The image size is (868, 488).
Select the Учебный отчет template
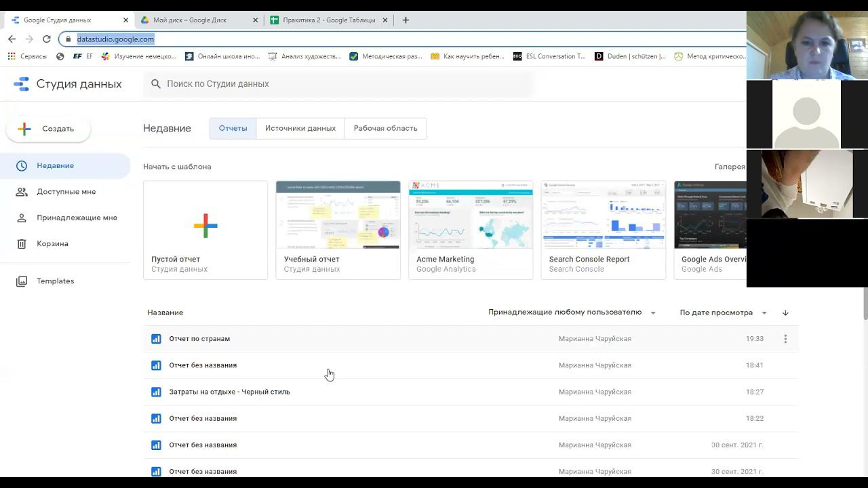point(338,230)
